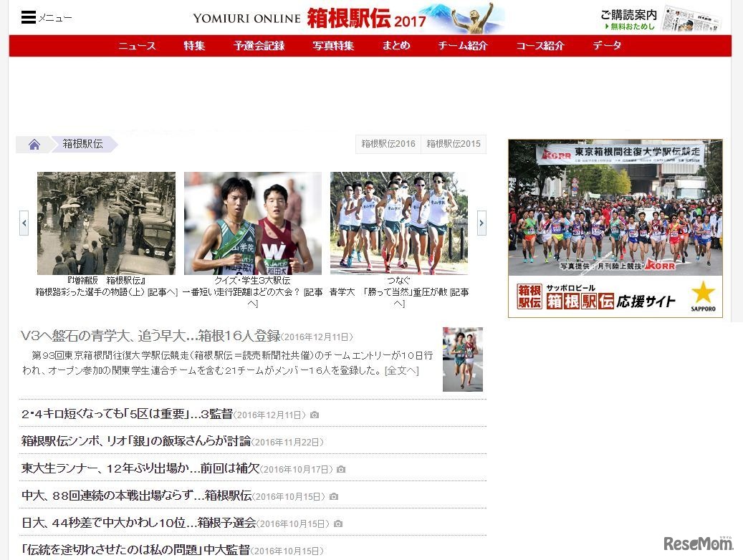Open 日大、44秒差で中大かわし10位 article
The height and width of the screenshot is (560, 743).
[138, 523]
